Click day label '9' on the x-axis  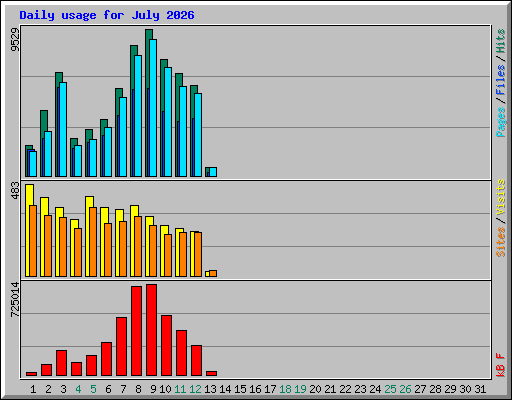pos(153,389)
